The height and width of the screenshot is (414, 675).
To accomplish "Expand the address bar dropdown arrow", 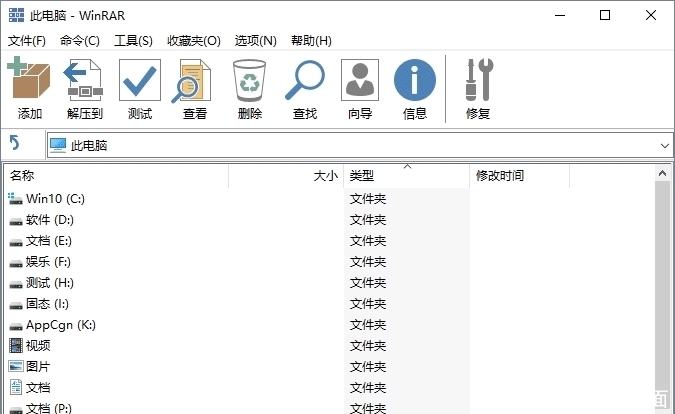I will (665, 146).
